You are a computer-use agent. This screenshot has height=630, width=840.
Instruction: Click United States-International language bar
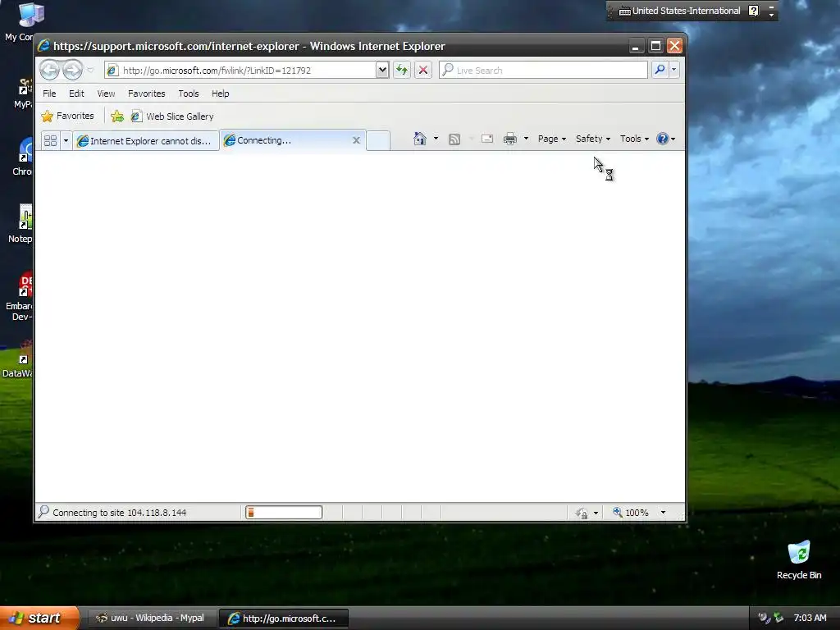tap(680, 11)
